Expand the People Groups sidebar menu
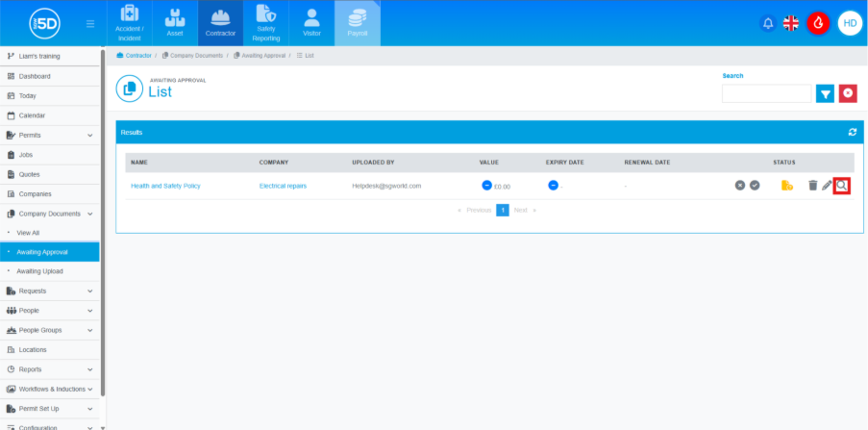Screen dimensions: 868x430 coord(90,330)
